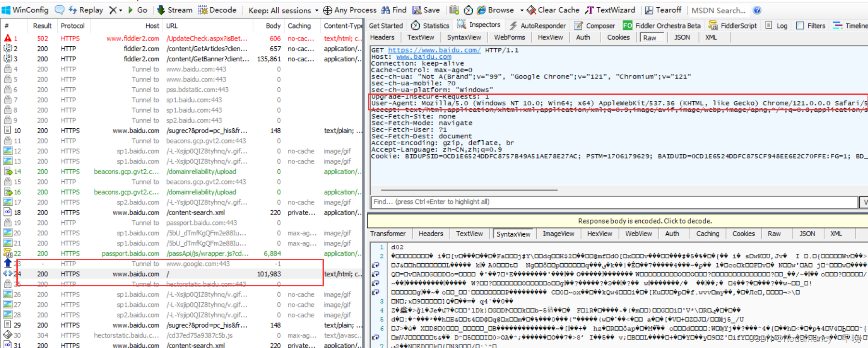Viewport: 868px width, 348px height.
Task: Open help with the question-mark icon
Action: pos(757,10)
